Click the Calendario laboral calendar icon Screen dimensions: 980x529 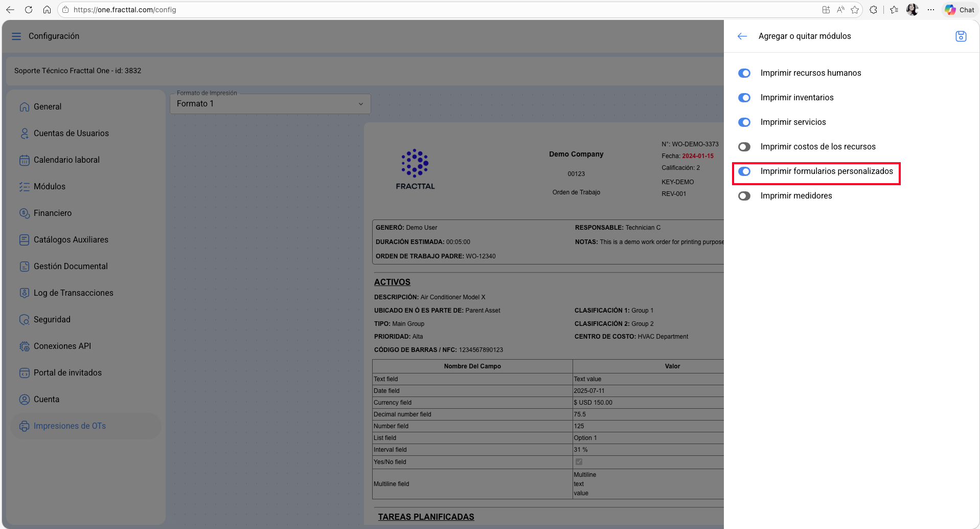25,160
